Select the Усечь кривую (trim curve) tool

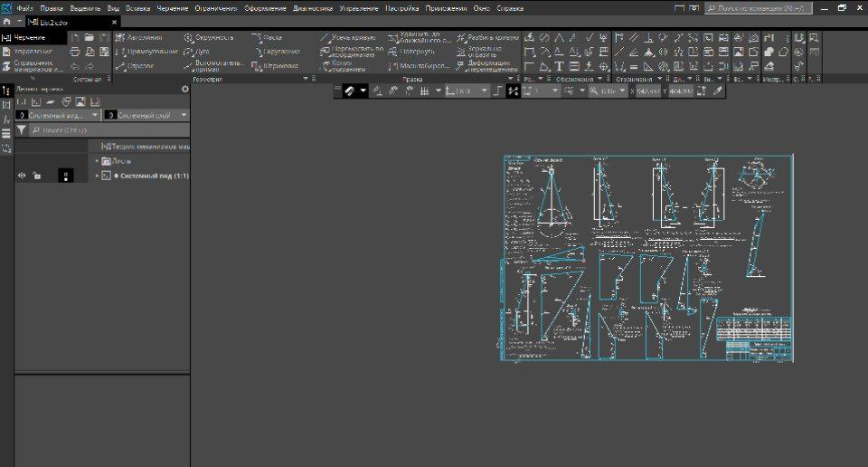click(x=350, y=38)
